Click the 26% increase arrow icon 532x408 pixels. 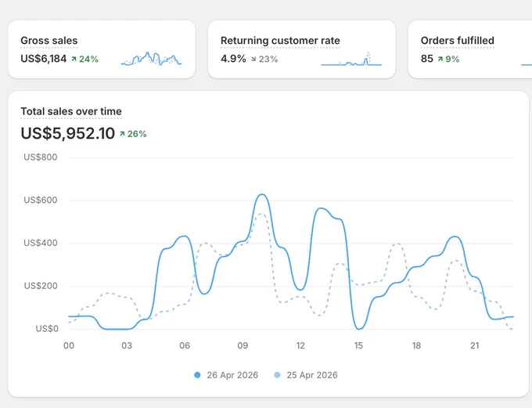point(122,134)
